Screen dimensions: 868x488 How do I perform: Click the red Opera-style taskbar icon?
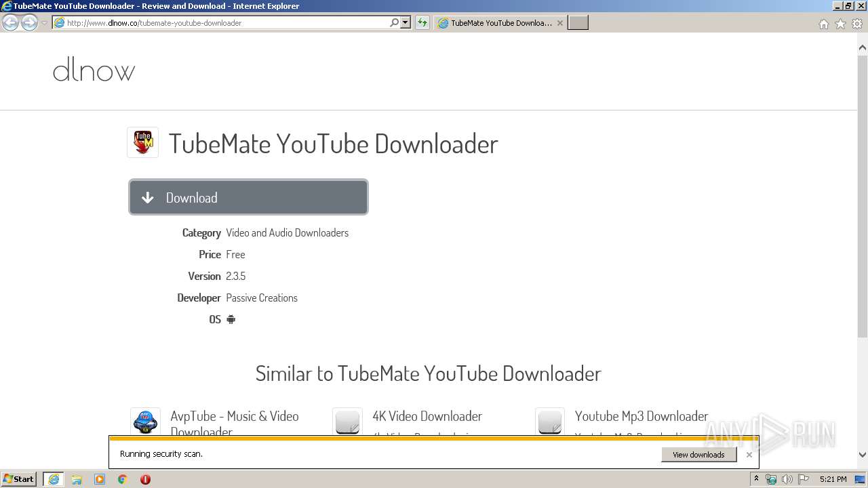tap(145, 479)
